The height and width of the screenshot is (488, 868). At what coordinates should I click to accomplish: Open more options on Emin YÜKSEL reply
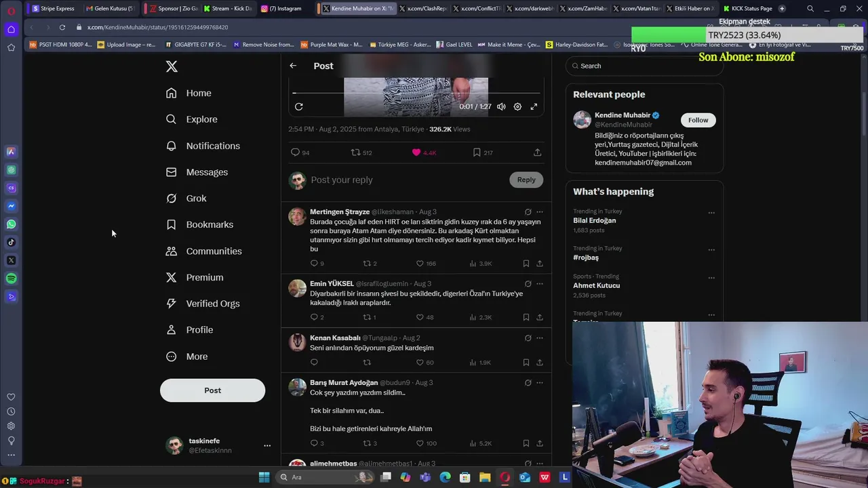click(x=540, y=283)
